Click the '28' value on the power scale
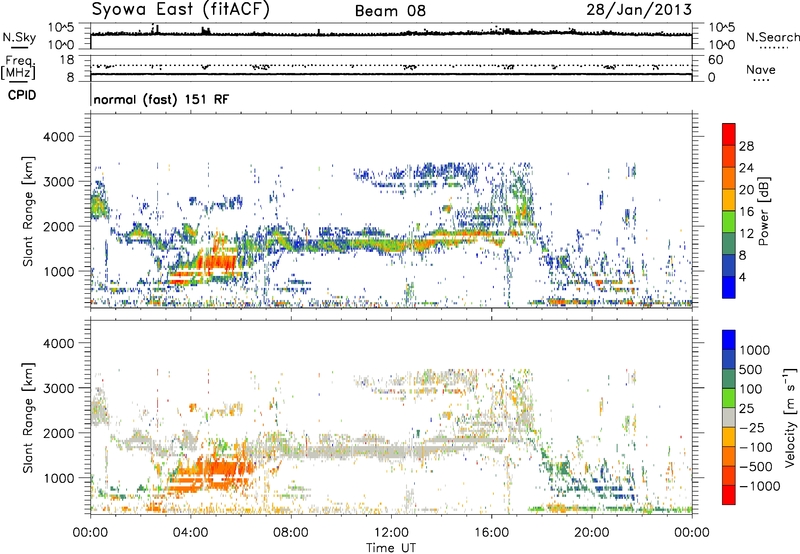Image resolution: width=800 pixels, height=554 pixels. pyautogui.click(x=746, y=146)
